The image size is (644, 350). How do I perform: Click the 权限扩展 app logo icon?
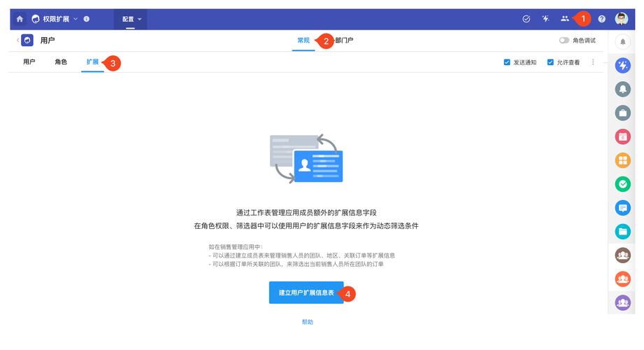click(36, 19)
